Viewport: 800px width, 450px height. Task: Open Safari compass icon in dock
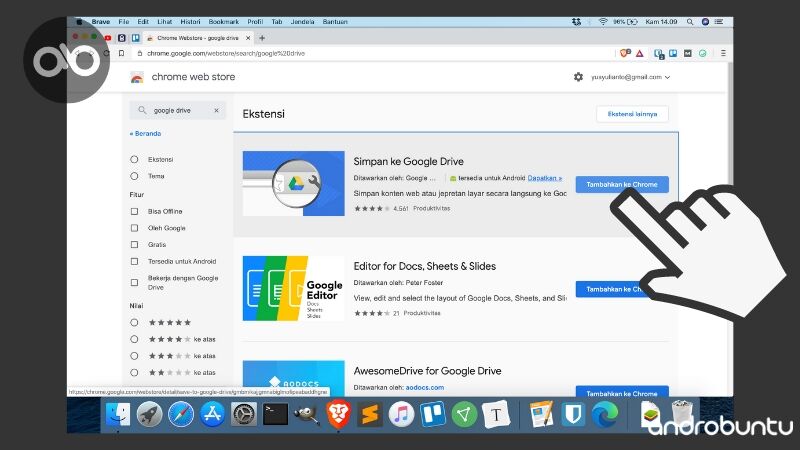click(x=181, y=414)
